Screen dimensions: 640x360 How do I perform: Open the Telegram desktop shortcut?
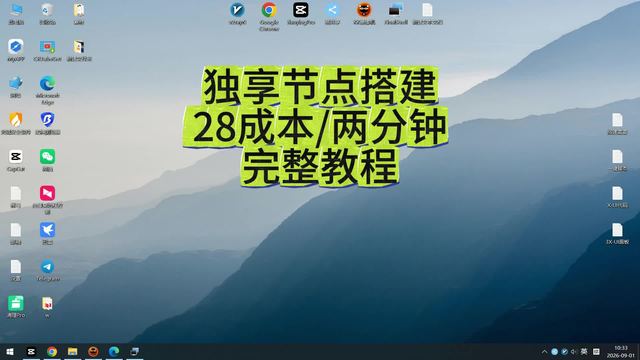(x=47, y=270)
